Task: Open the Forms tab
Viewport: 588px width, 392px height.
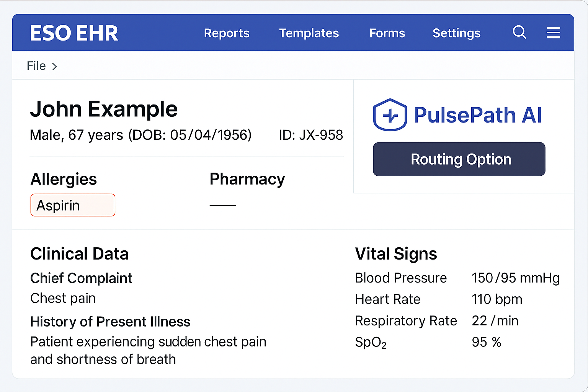Action: [x=387, y=33]
